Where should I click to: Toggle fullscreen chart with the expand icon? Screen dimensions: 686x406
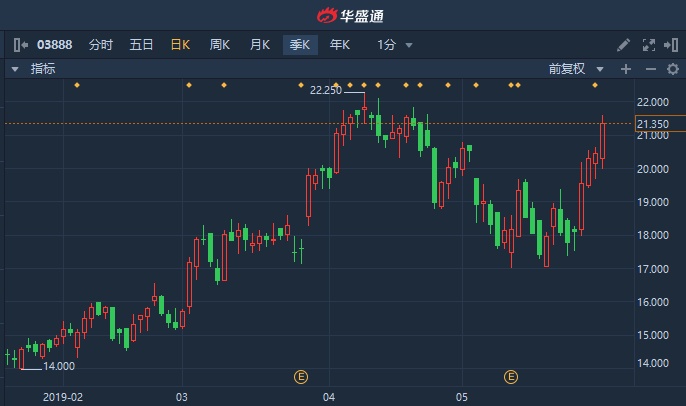click(x=648, y=45)
